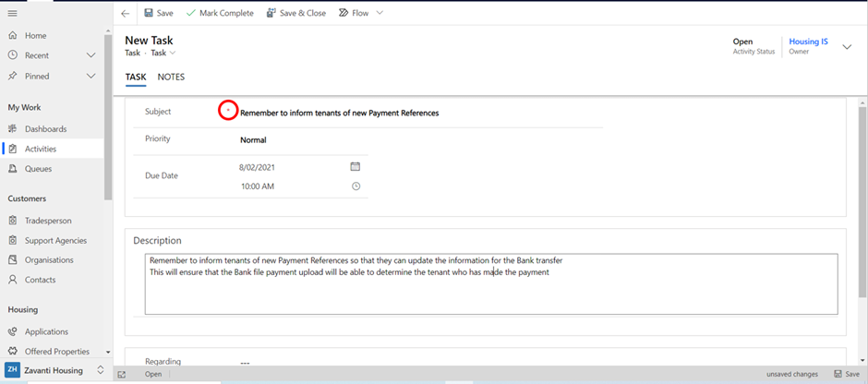This screenshot has height=384, width=868.
Task: Open the Due Date calendar picker
Action: point(356,166)
